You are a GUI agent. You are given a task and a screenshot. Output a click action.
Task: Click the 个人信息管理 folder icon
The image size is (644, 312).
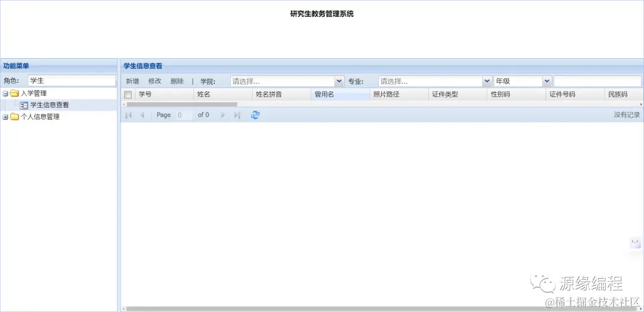tap(14, 117)
